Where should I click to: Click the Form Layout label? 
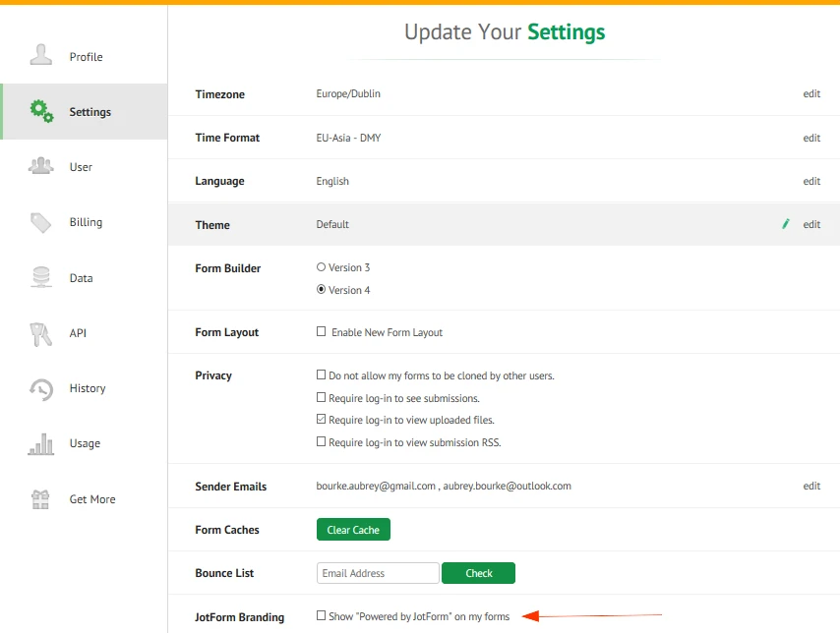[226, 332]
